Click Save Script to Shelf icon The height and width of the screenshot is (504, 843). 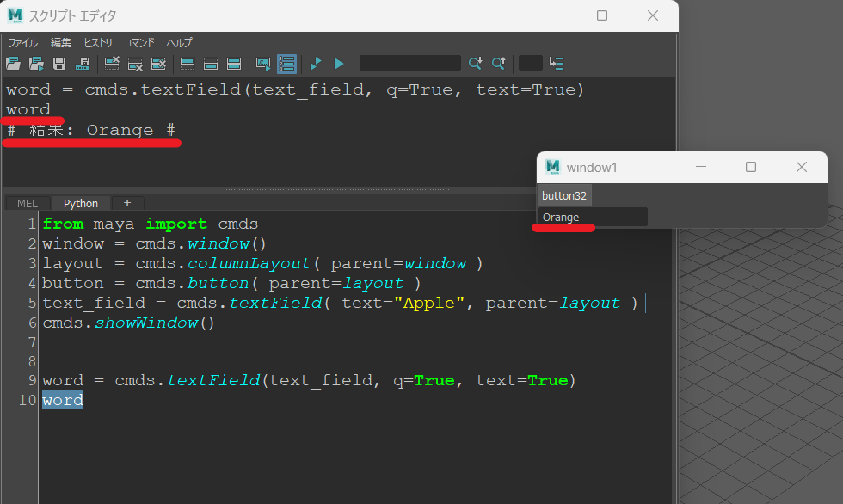83,63
